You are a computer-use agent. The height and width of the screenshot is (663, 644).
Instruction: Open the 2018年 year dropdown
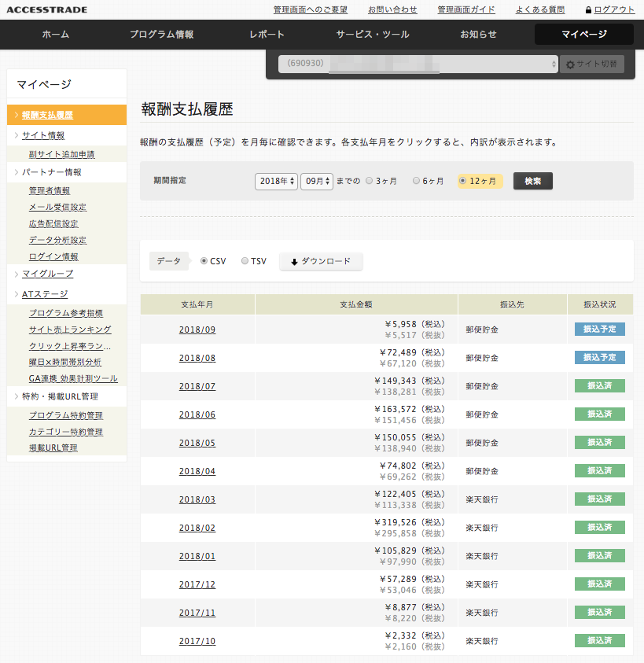pos(277,182)
